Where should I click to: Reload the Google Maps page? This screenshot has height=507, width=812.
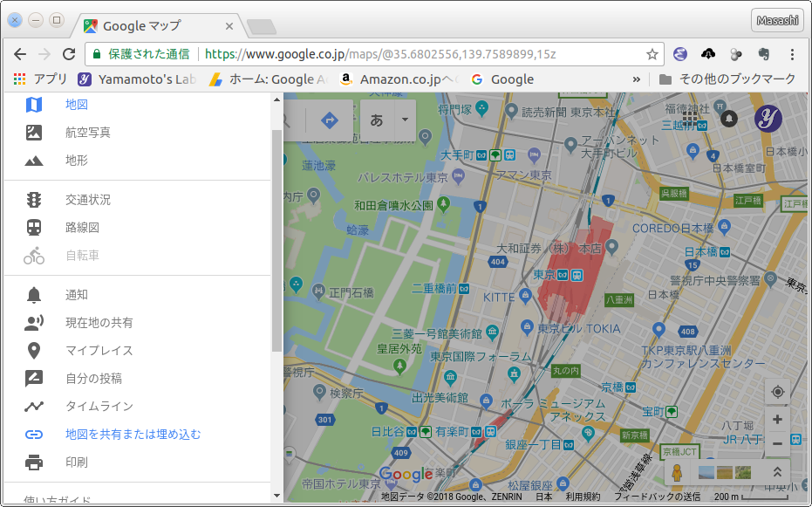click(69, 54)
